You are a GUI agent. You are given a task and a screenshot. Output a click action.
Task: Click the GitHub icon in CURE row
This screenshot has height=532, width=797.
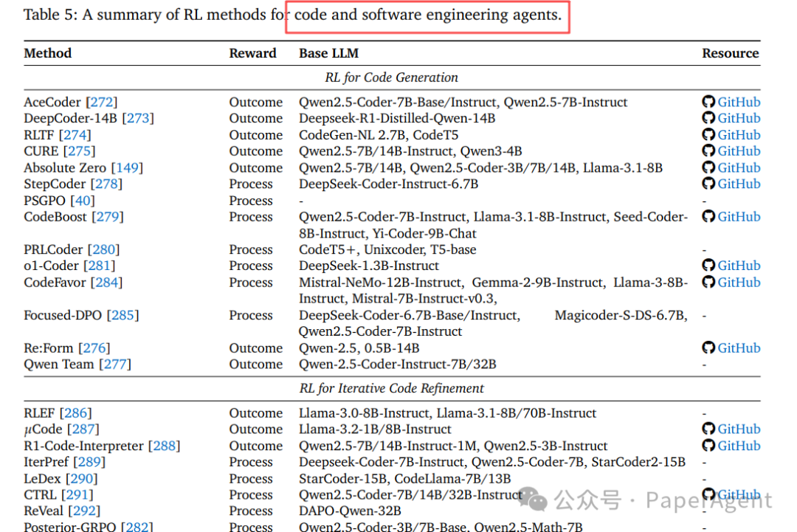click(x=708, y=151)
